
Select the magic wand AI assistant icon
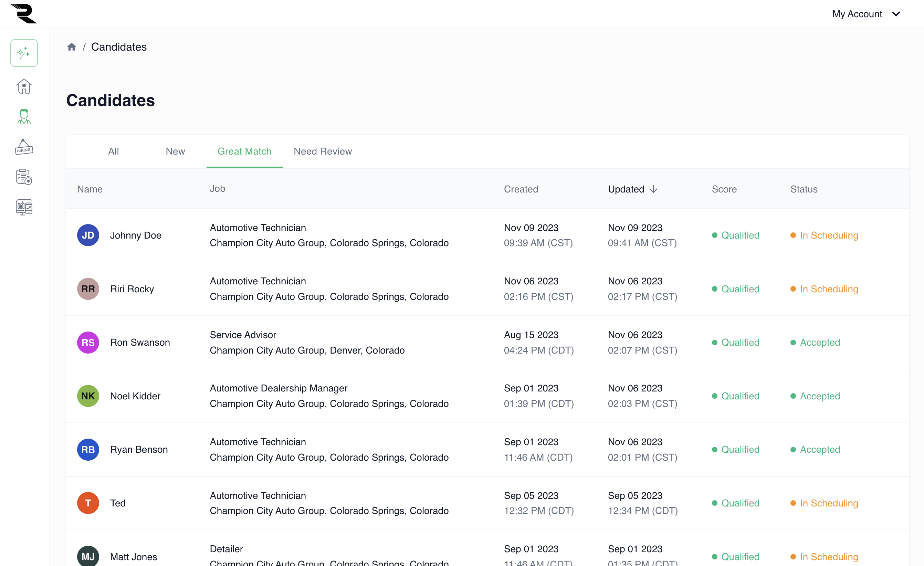coord(24,53)
